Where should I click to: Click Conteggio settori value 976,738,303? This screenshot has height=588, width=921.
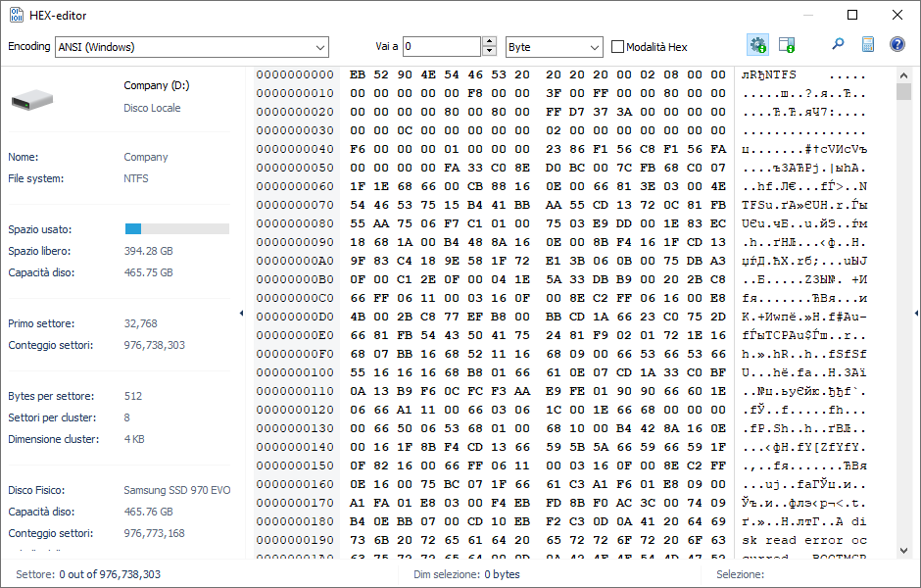click(x=155, y=345)
